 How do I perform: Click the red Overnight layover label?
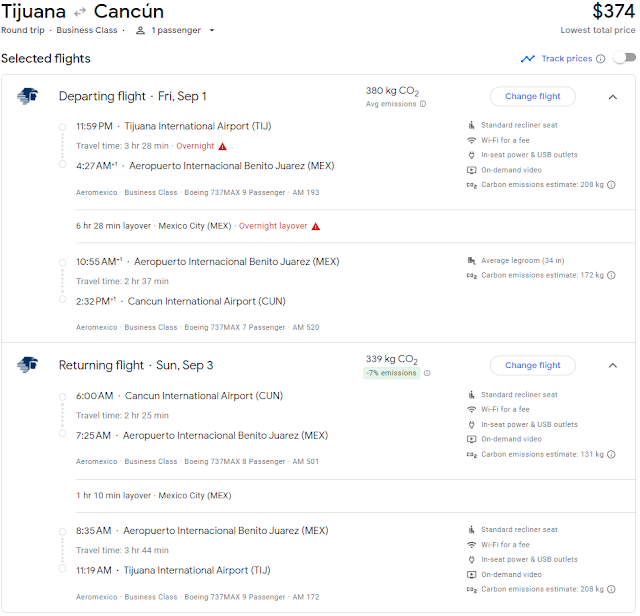pos(274,227)
